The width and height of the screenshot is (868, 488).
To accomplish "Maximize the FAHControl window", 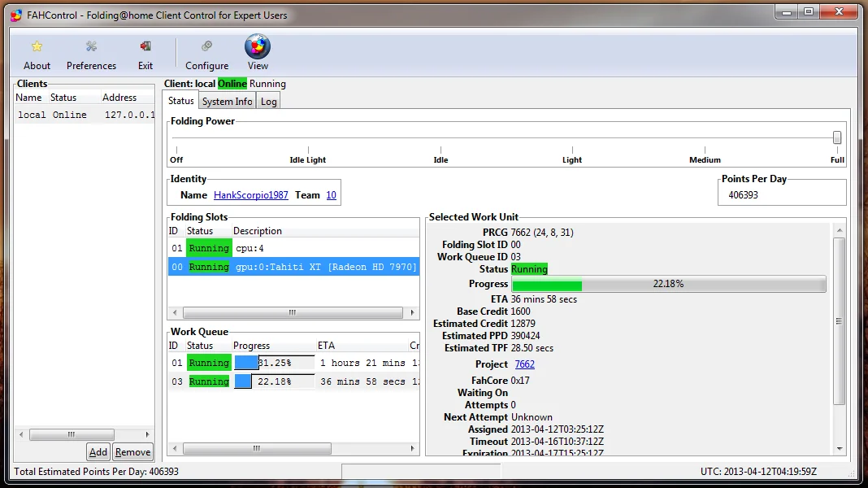I will (x=809, y=11).
